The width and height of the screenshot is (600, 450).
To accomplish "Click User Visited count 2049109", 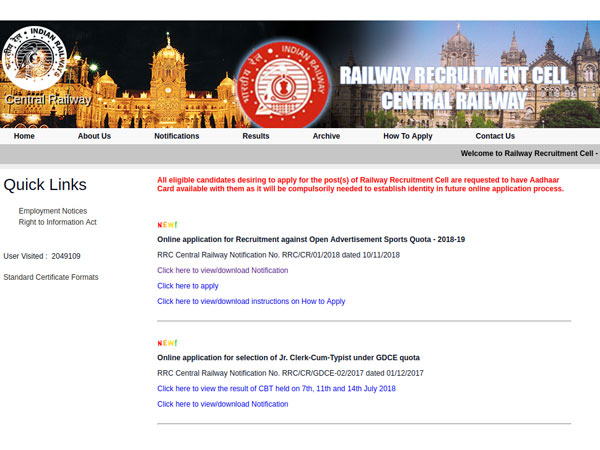I will [42, 256].
